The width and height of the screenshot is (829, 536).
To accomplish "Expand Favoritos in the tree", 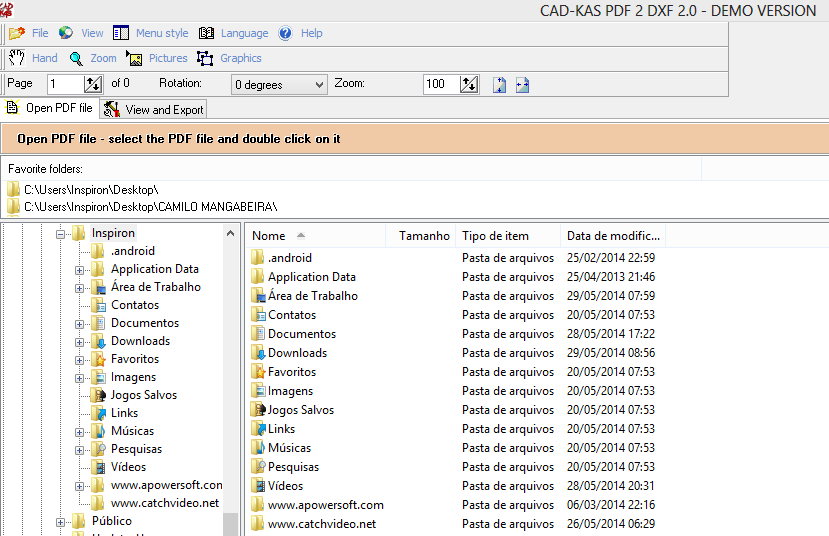I will [79, 360].
